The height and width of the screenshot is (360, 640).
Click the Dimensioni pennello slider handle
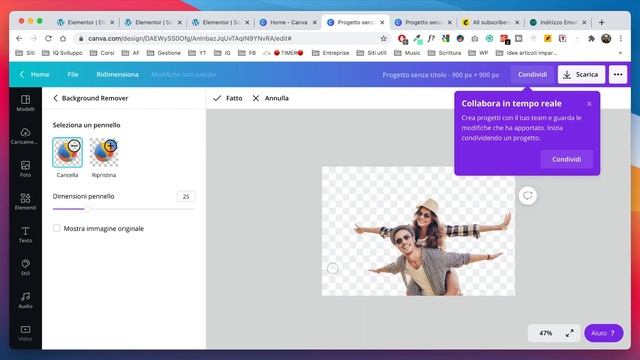(87, 209)
